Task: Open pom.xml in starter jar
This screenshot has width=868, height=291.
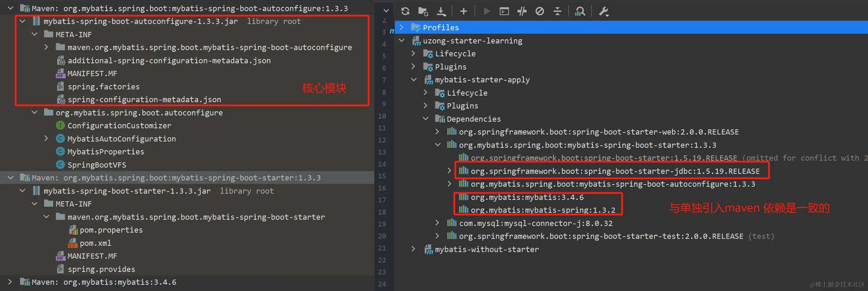Action: (x=96, y=243)
